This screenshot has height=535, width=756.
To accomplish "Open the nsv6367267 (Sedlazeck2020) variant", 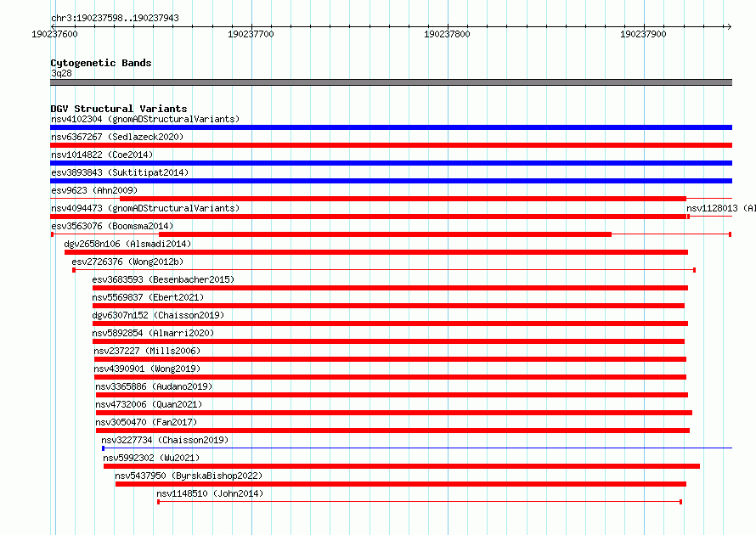I will click(117, 137).
